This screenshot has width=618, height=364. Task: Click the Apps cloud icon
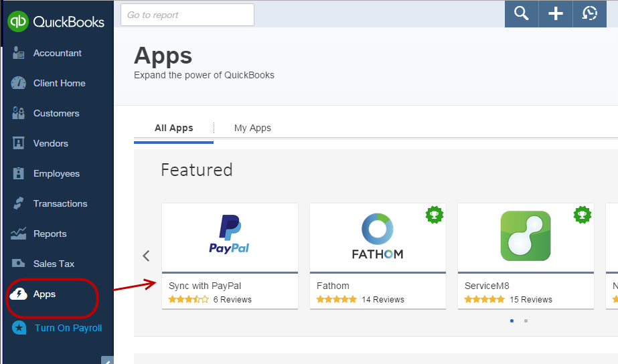point(18,294)
